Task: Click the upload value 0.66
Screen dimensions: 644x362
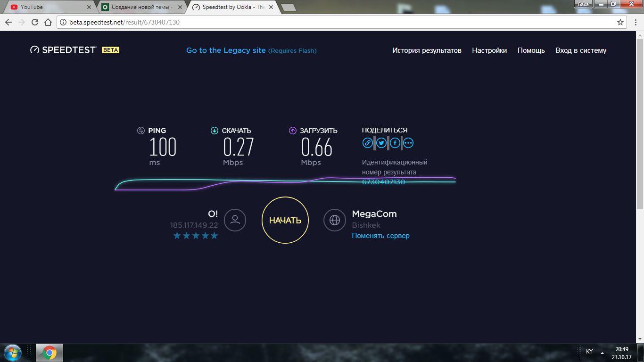Action: click(317, 147)
